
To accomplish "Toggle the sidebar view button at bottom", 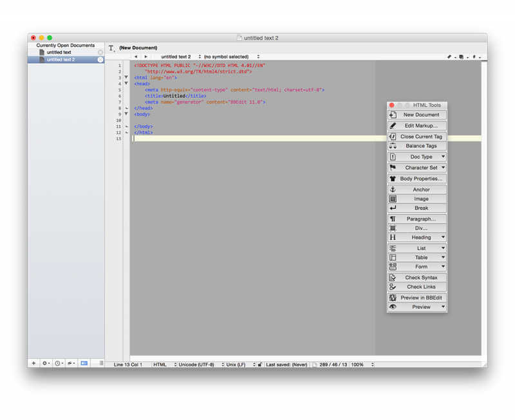I will pyautogui.click(x=84, y=363).
